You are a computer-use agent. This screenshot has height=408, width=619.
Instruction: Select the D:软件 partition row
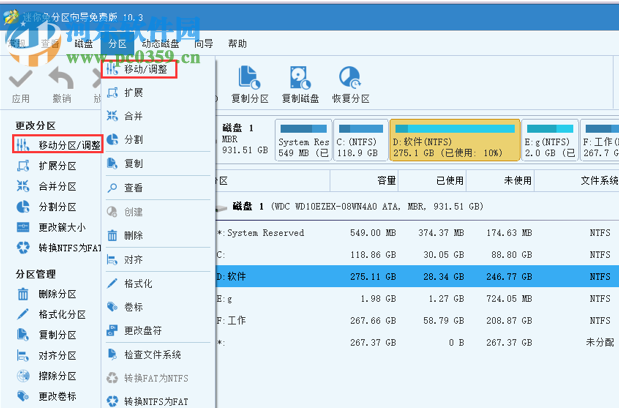pyautogui.click(x=417, y=277)
